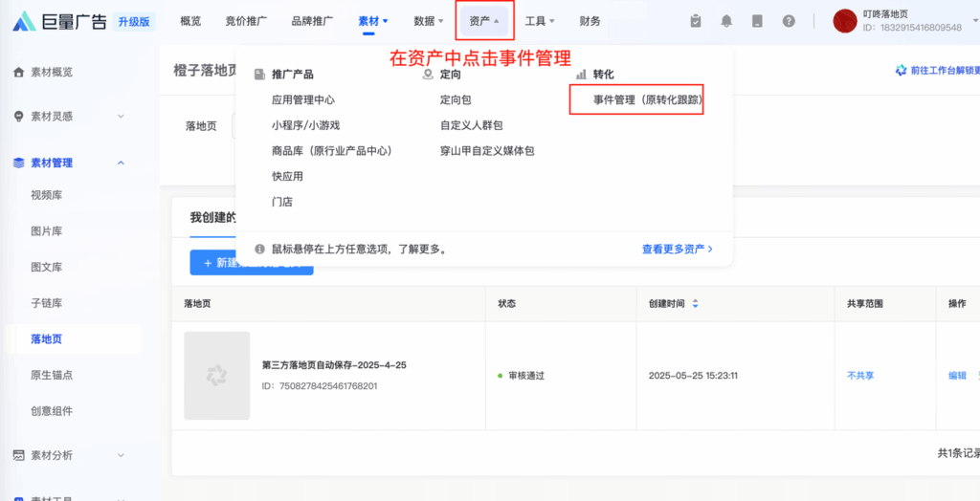Click 编辑 for the landing page row
This screenshot has height=501, width=980.
point(956,376)
